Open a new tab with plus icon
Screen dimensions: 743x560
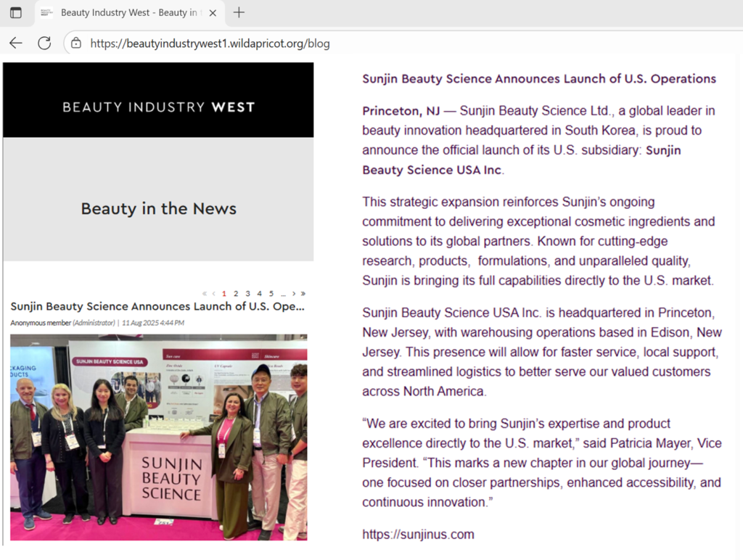pos(239,12)
